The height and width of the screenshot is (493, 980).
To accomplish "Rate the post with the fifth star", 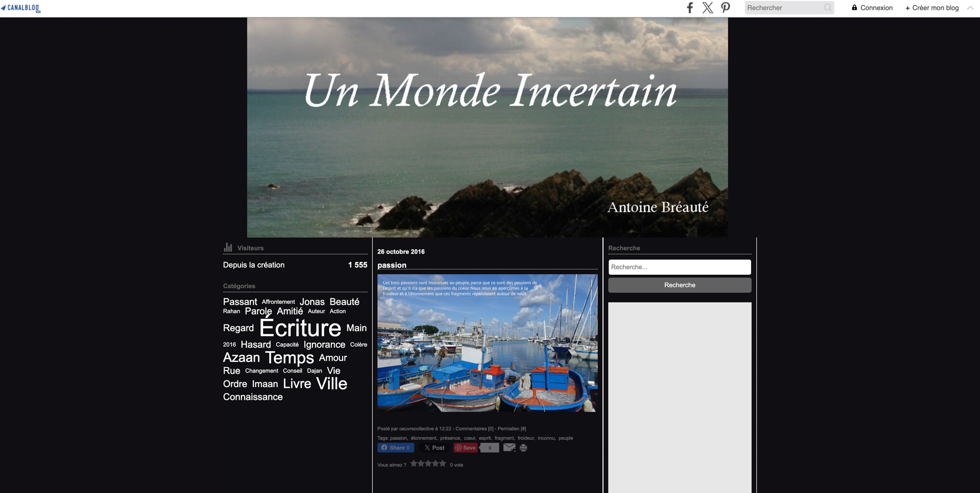I will 442,464.
